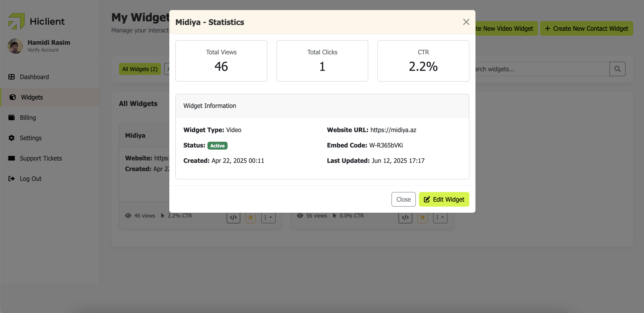Screen dimensions: 644x313
Task: Click the CTR 2.2% stat card
Action: pos(423,61)
